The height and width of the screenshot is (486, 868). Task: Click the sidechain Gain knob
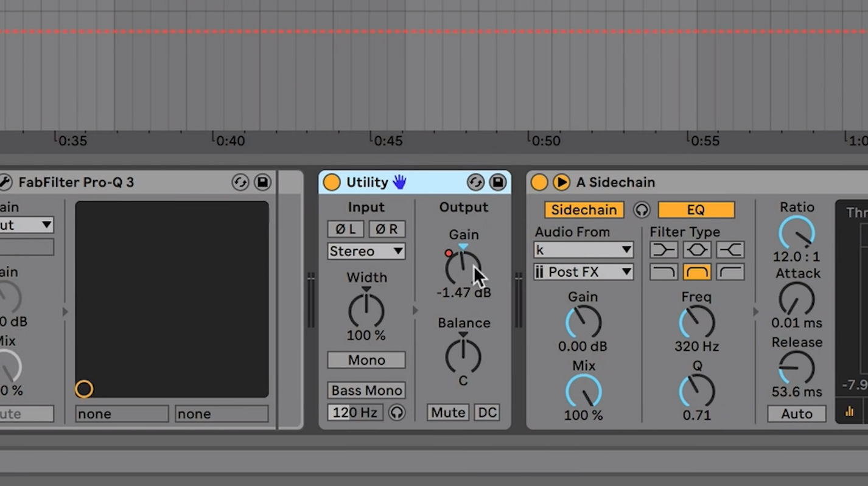coord(583,322)
